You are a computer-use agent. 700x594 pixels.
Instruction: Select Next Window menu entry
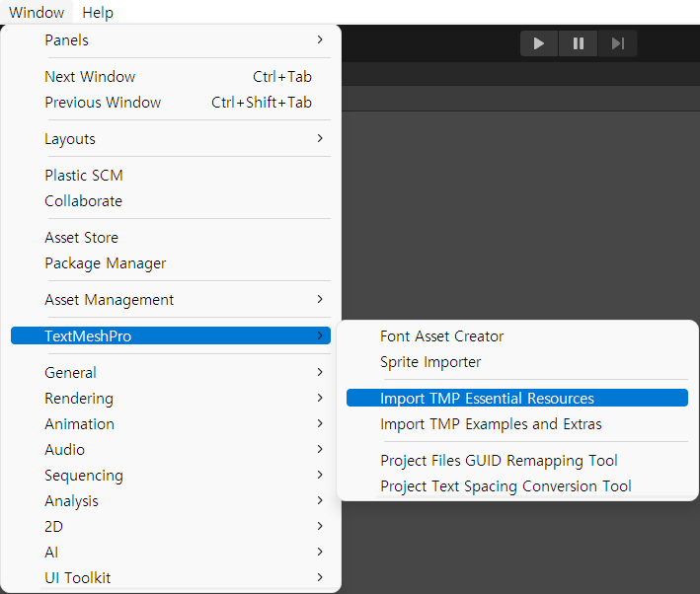pyautogui.click(x=171, y=77)
